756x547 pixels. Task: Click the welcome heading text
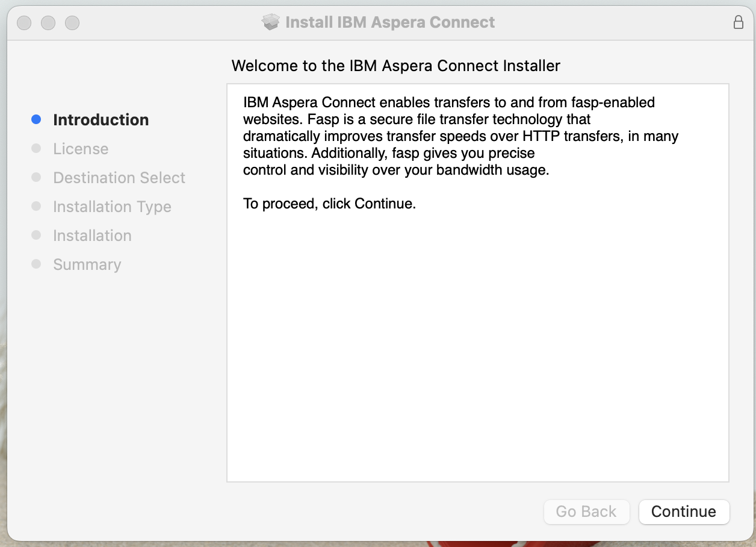[x=395, y=66]
